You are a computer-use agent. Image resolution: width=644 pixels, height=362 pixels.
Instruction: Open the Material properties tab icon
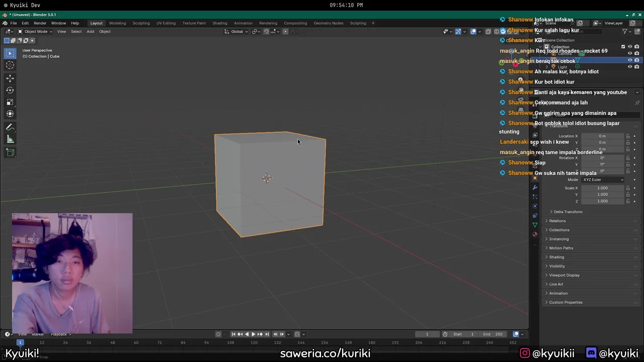[x=535, y=234]
